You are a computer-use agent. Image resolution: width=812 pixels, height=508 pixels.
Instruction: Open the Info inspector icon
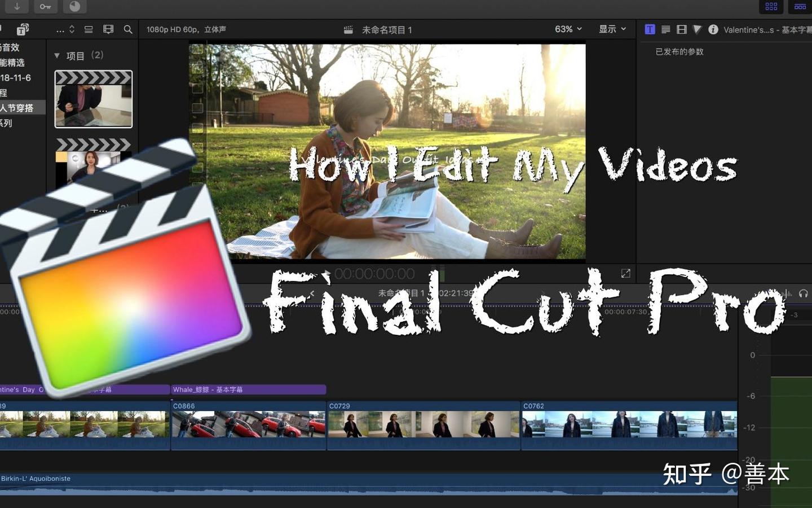(x=713, y=29)
